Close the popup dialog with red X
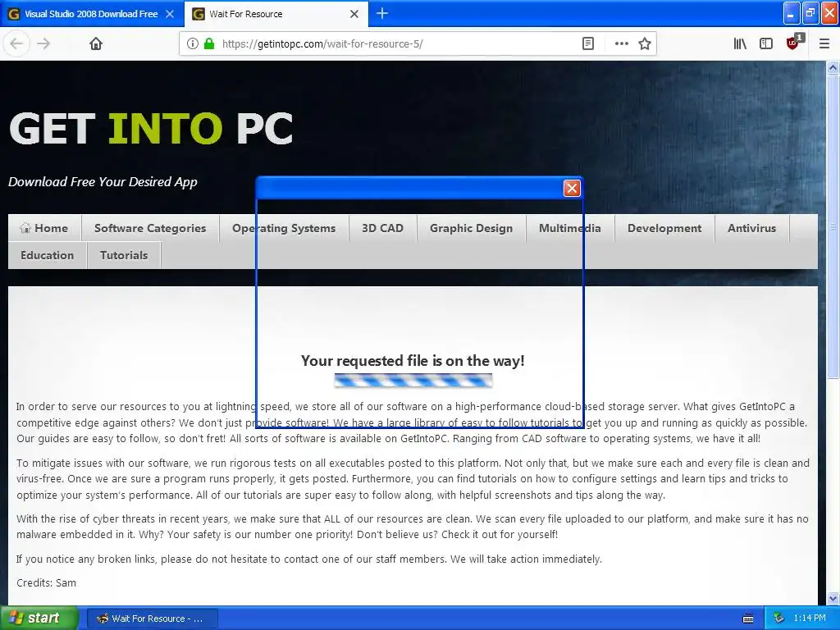This screenshot has height=630, width=840. 572,188
